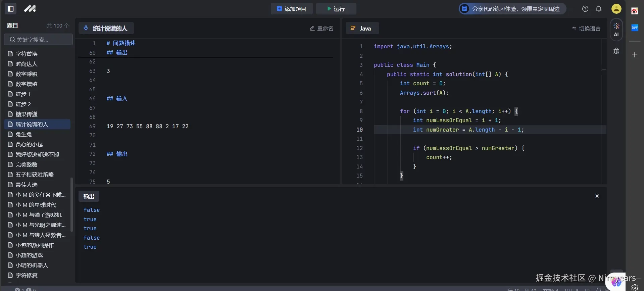
Task: Open the debug bug icon
Action: point(616,51)
